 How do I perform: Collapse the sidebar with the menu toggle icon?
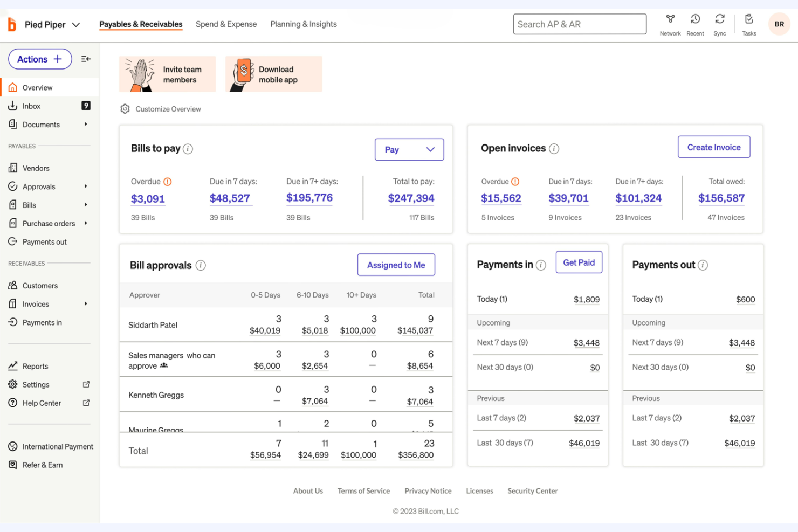pos(86,59)
